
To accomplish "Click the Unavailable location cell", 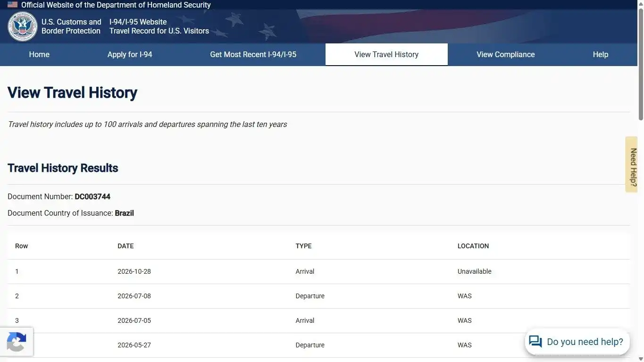I will 475,271.
